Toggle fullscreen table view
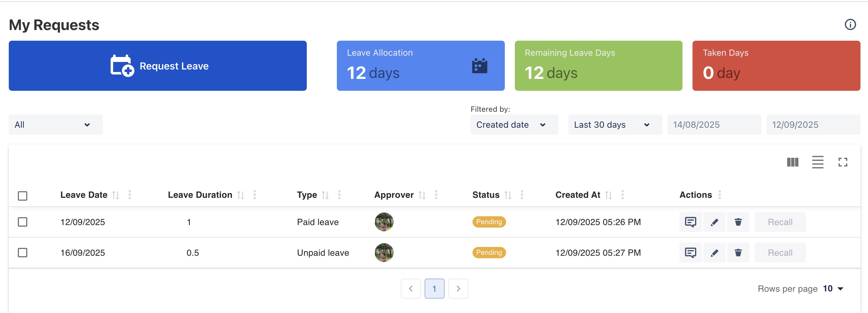Viewport: 868px width, 313px height. 843,162
